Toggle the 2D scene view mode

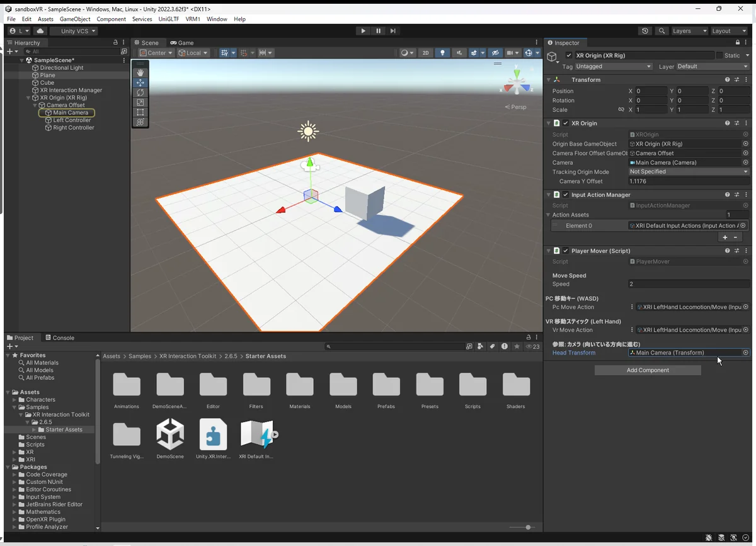coord(425,53)
